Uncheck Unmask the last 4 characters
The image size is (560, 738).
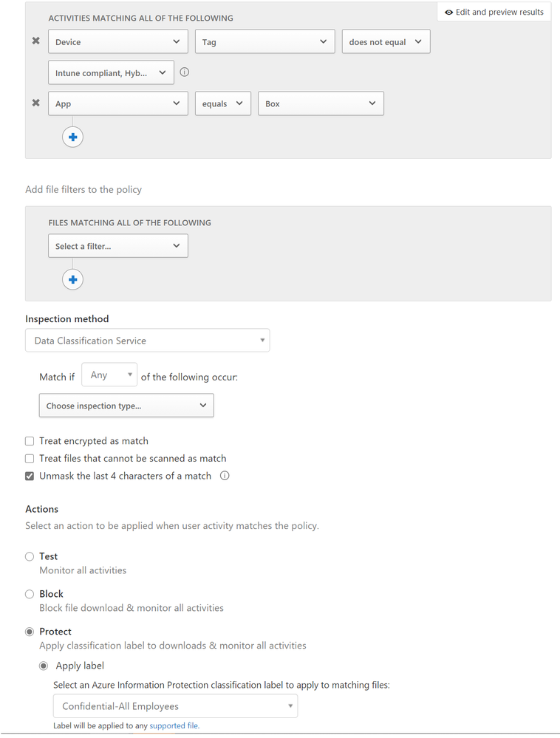coord(30,476)
